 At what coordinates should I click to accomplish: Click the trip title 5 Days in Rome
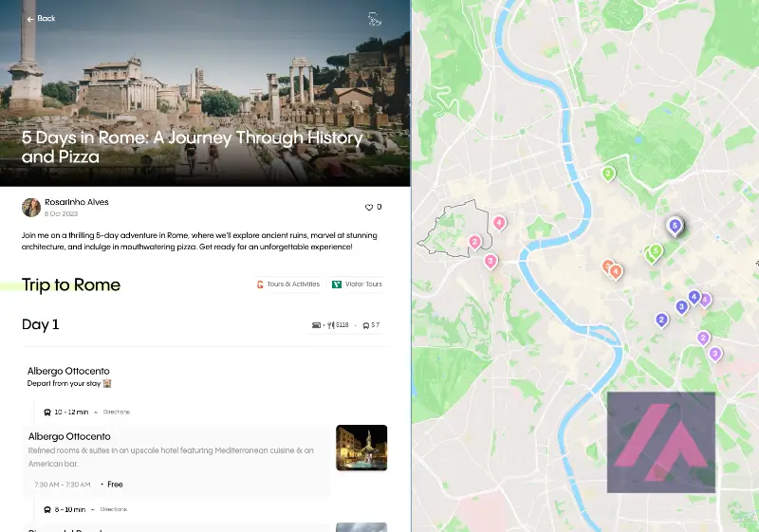(x=193, y=147)
